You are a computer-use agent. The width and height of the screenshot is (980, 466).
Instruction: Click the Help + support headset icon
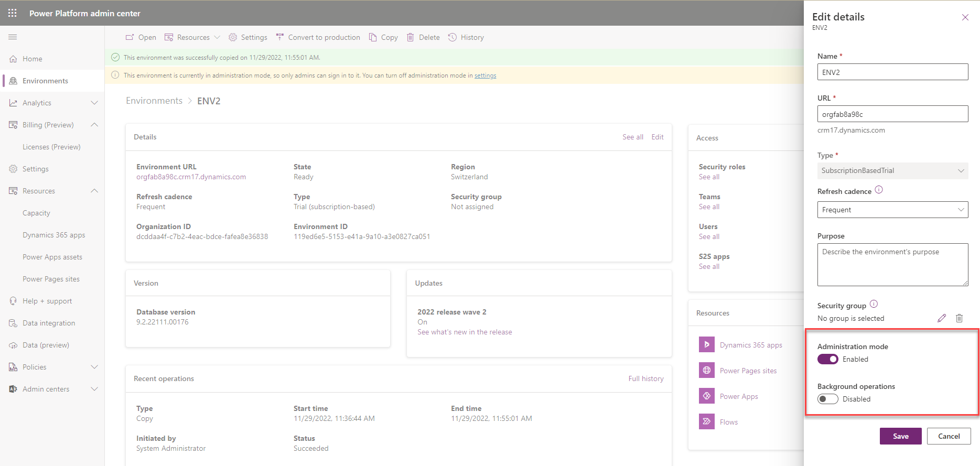tap(13, 301)
